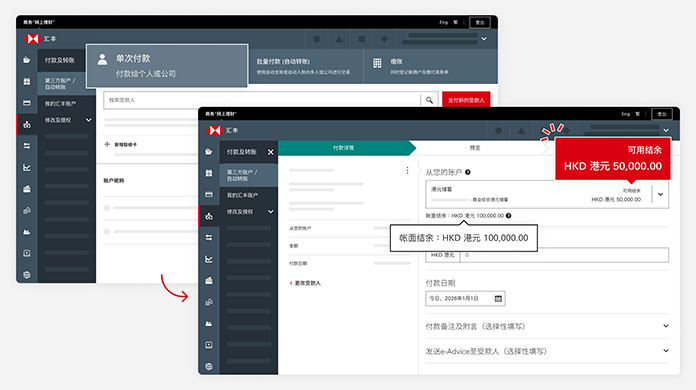Click the 新增收款卡 link
Viewport: 696px width, 390px height.
tap(126, 145)
